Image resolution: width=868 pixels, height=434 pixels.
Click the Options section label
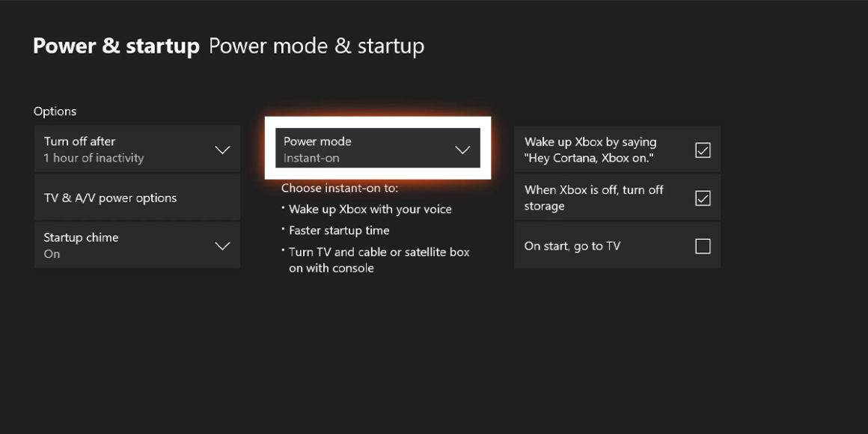[x=55, y=111]
